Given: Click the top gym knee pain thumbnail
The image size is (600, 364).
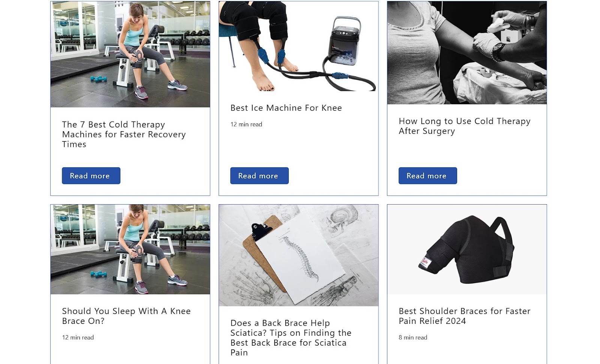Looking at the screenshot, I should tap(130, 54).
